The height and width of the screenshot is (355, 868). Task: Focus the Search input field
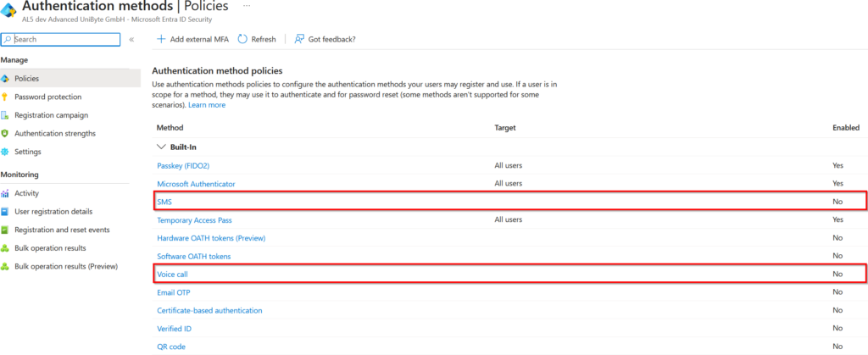(60, 40)
